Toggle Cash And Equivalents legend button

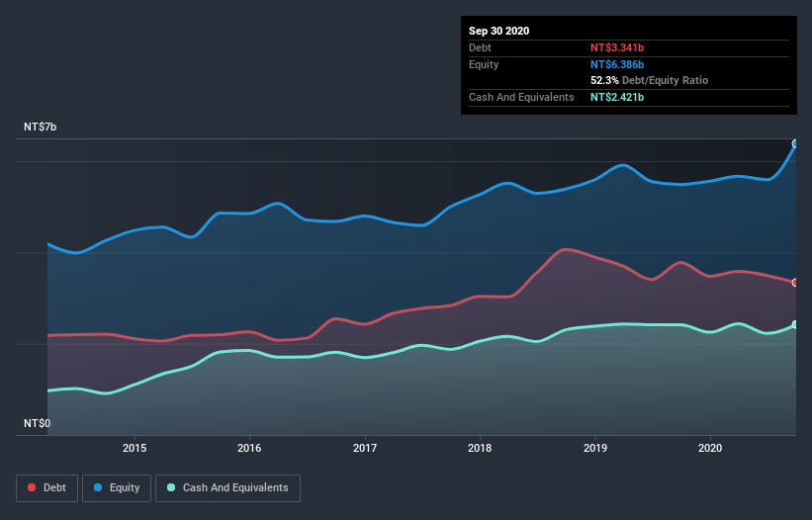[x=227, y=488]
